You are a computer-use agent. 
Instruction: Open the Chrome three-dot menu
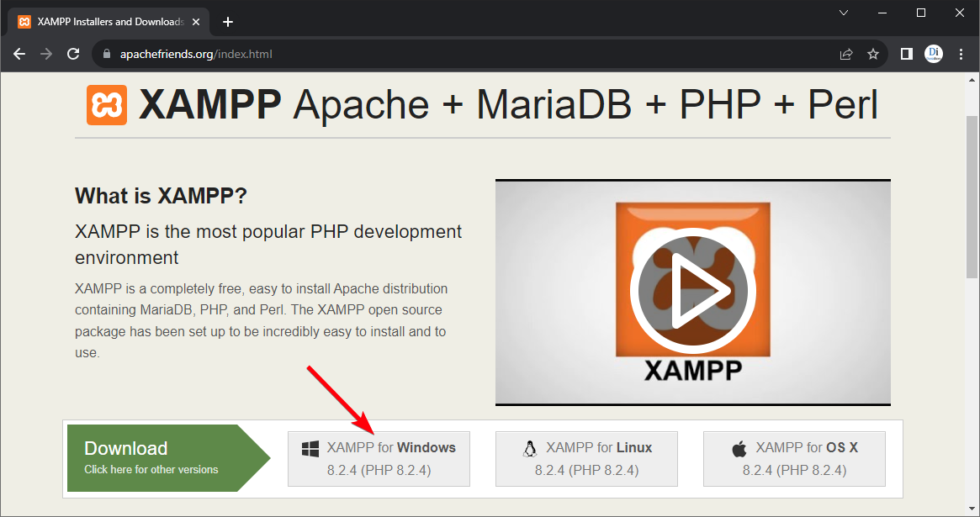click(x=961, y=55)
